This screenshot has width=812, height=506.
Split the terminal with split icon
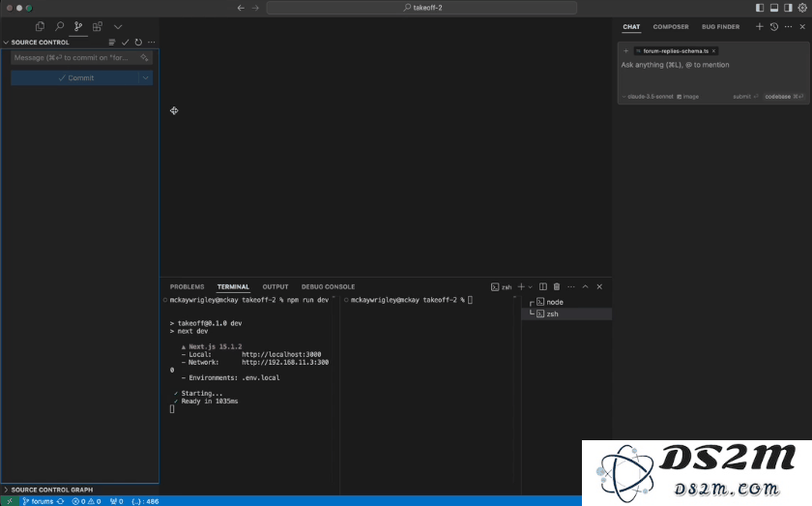[542, 286]
